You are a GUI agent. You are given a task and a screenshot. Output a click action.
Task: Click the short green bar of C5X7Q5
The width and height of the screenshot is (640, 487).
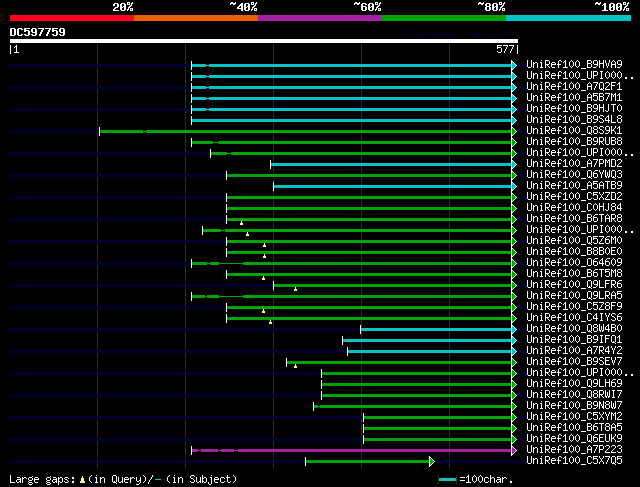[367, 462]
